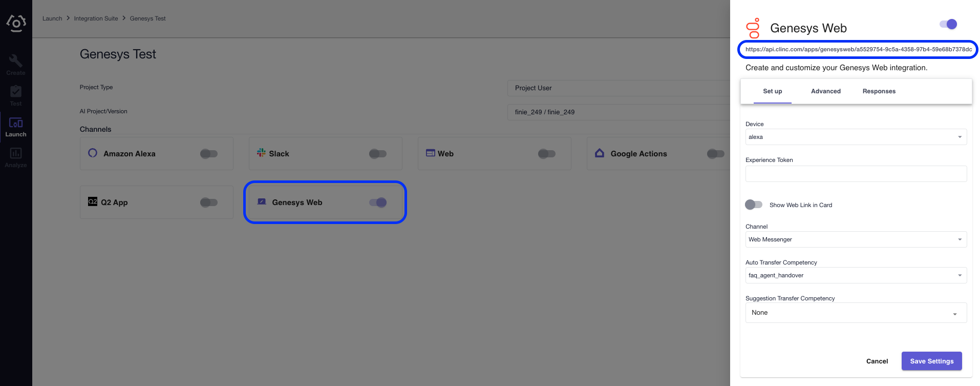Toggle the Q2 App channel switch
The width and height of the screenshot is (980, 386).
(x=209, y=202)
